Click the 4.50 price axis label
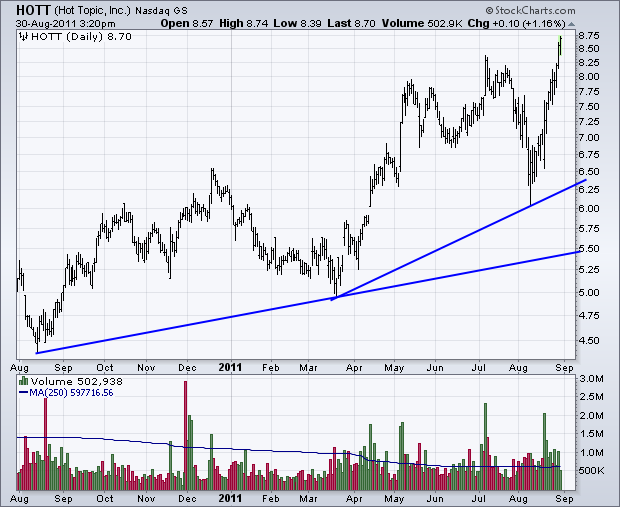The image size is (620, 507). 589,341
